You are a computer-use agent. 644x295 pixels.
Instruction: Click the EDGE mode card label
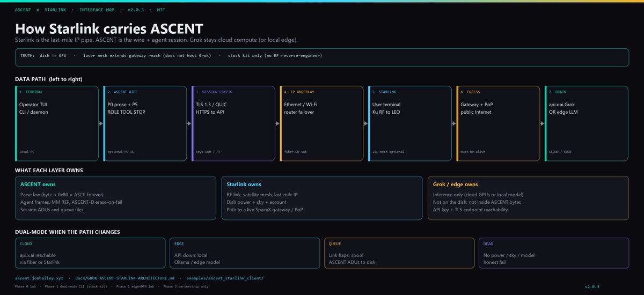[x=179, y=244]
